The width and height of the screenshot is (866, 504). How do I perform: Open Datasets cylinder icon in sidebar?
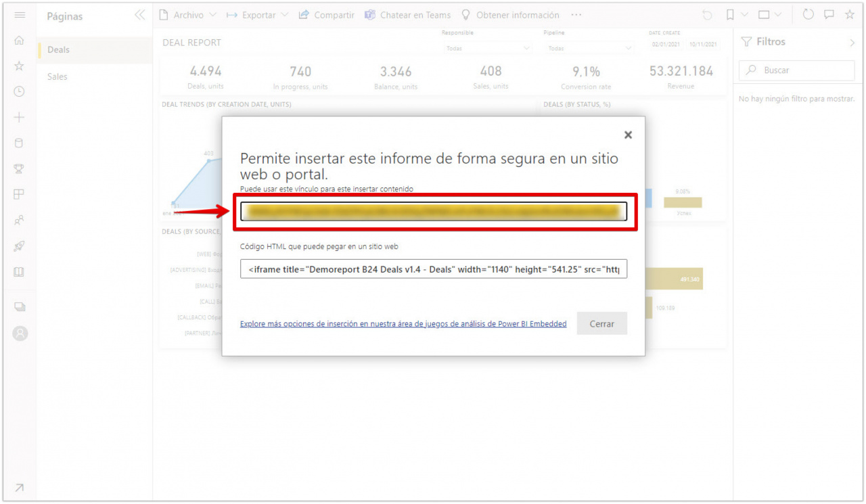[x=20, y=143]
